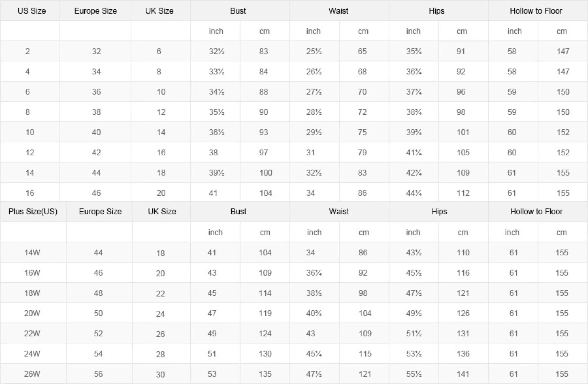Click the 'Plus Size(US)' column header
This screenshot has width=588, height=384.
pos(33,211)
